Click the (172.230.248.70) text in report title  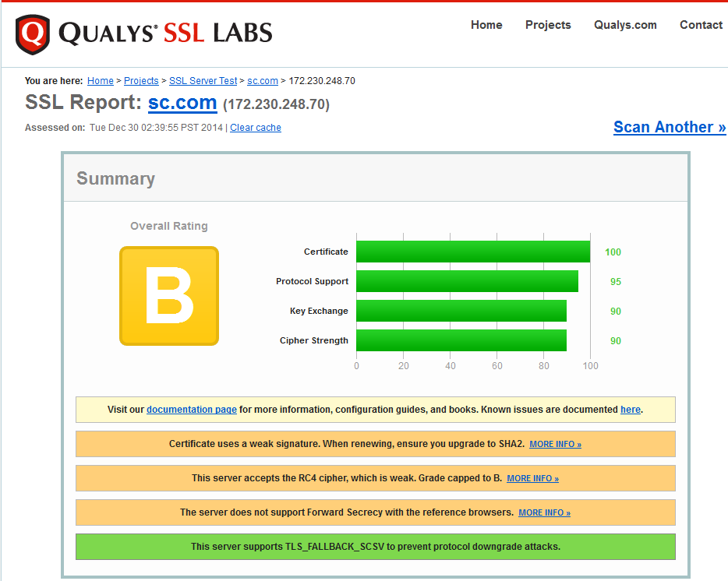pyautogui.click(x=276, y=104)
